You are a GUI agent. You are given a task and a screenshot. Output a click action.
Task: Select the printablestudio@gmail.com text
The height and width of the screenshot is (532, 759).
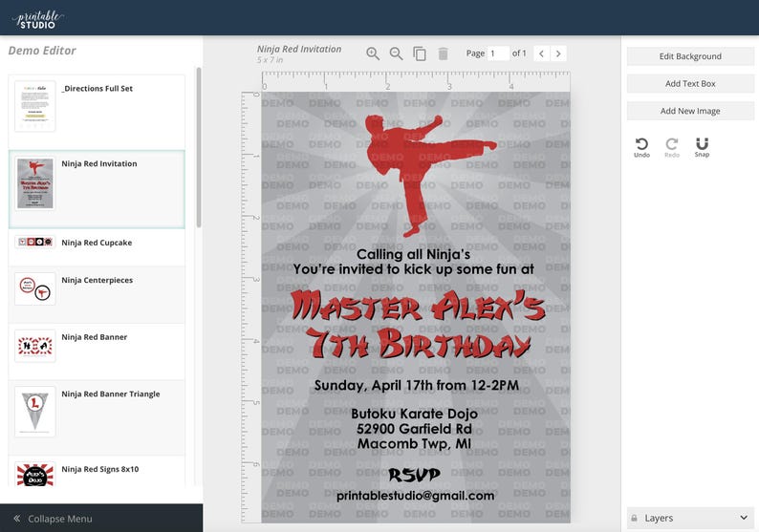[415, 496]
